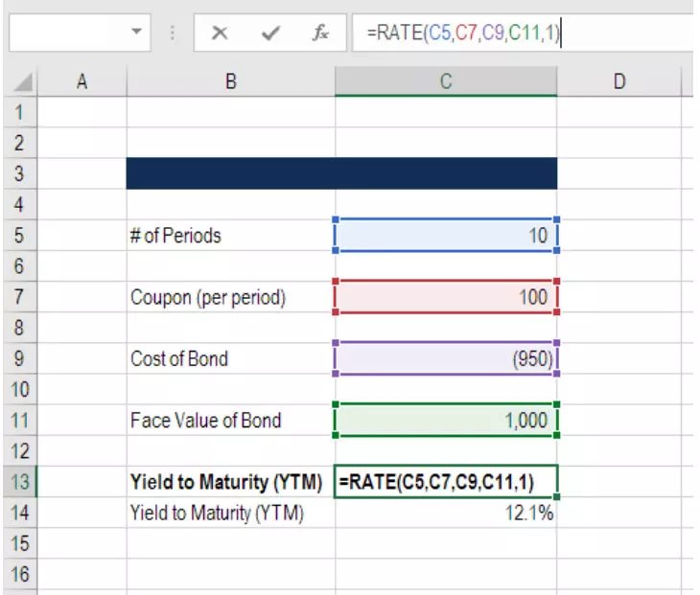Click the formula bar text =RATE(C5,C7,C9,C11,1)

(463, 33)
